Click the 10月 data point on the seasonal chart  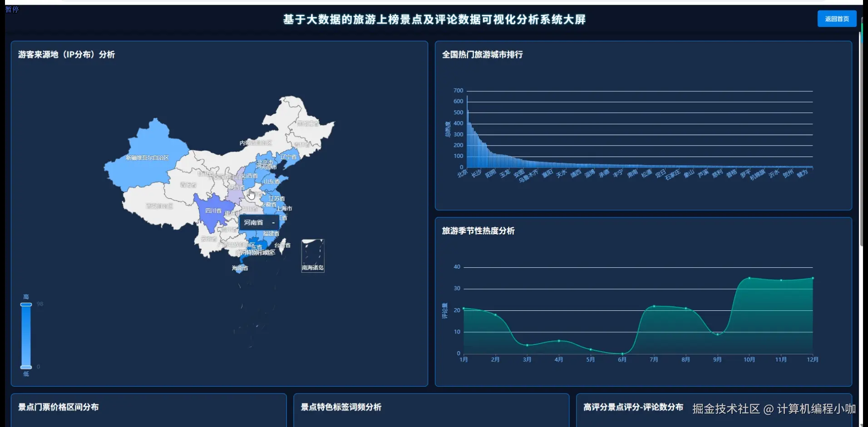[x=749, y=278]
